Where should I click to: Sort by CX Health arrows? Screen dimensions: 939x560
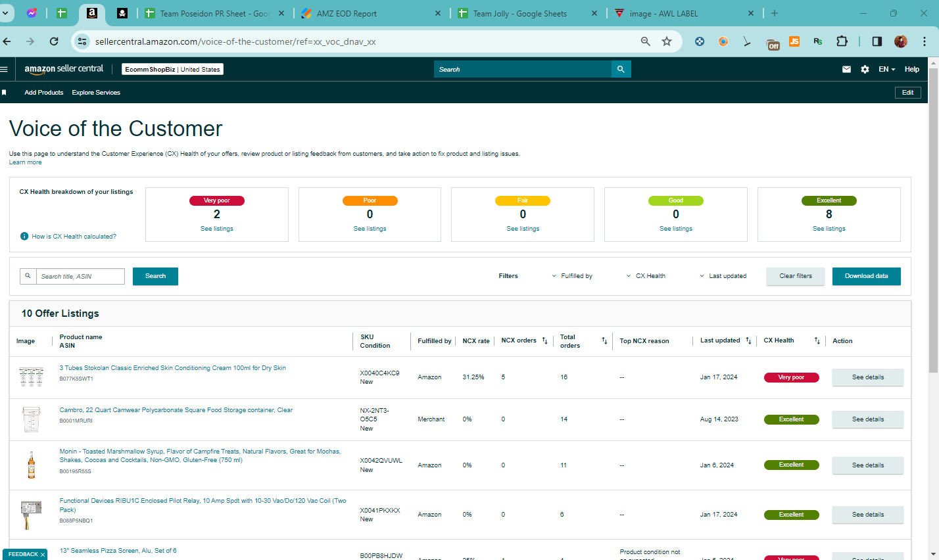(817, 340)
